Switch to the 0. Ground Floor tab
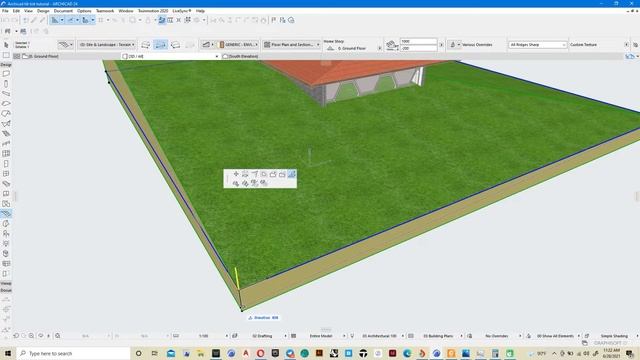This screenshot has height=360, width=640. click(x=40, y=56)
